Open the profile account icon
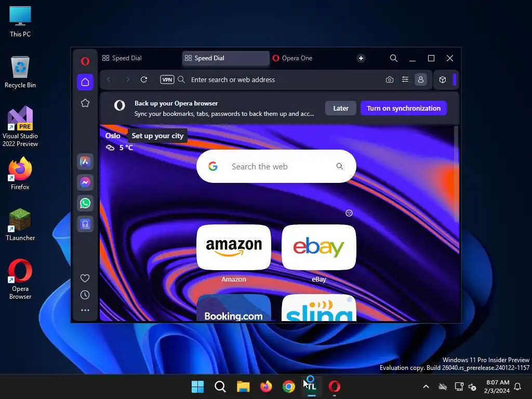 point(421,79)
